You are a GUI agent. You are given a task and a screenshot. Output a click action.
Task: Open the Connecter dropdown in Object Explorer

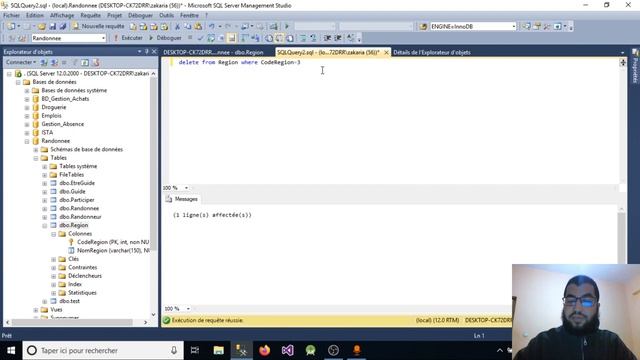point(21,62)
